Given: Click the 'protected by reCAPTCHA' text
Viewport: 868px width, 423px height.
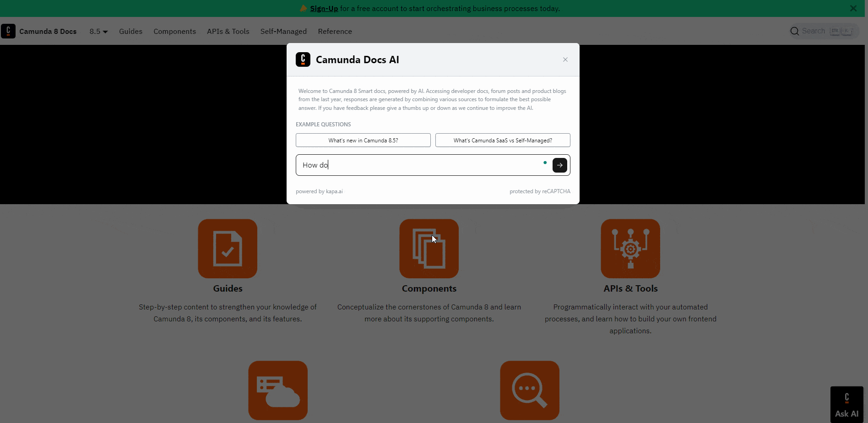Looking at the screenshot, I should [540, 191].
